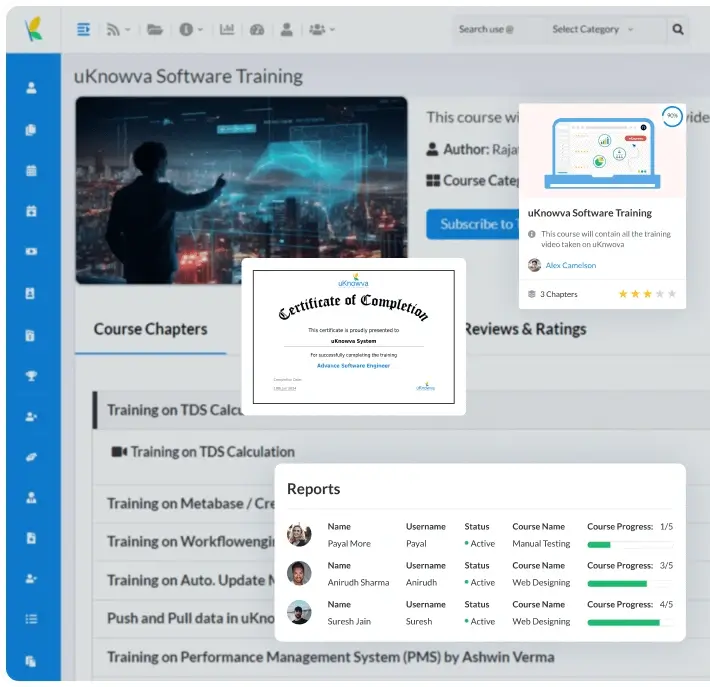Click the Reports panel heading
The width and height of the screenshot is (710, 687).
(313, 489)
